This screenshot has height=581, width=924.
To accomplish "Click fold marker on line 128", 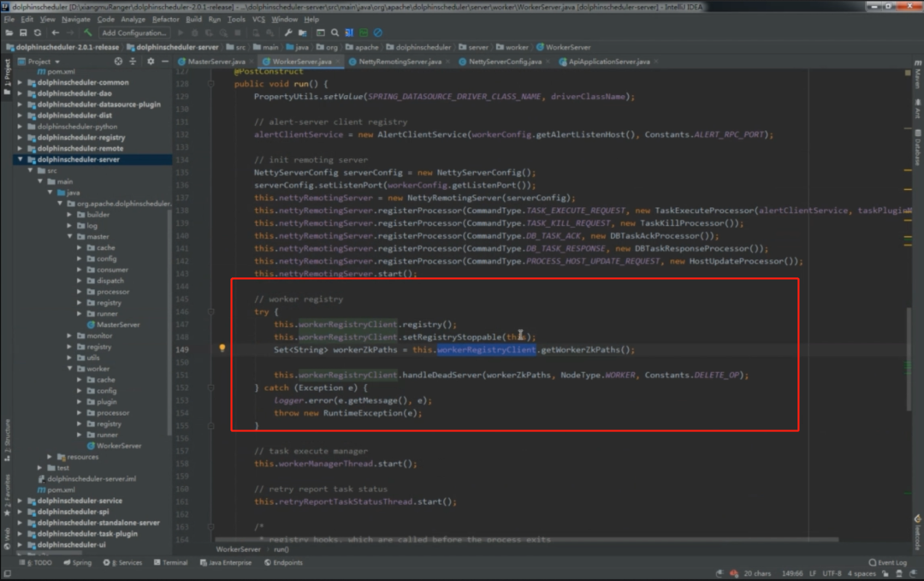I will pos(211,84).
